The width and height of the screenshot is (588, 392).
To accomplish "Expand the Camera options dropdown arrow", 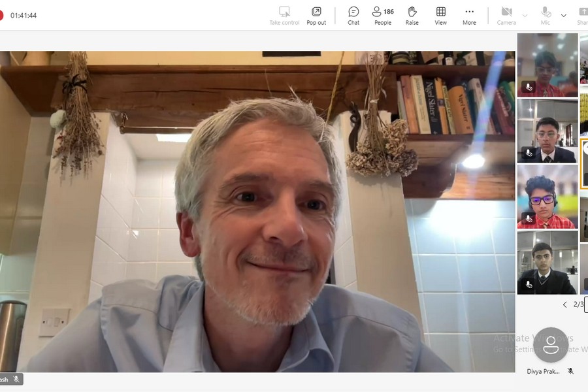I will click(x=525, y=16).
